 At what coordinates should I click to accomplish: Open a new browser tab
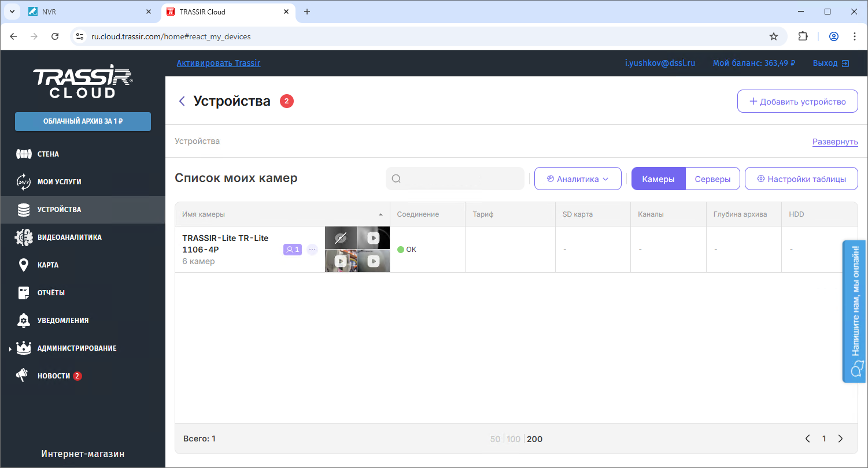[x=307, y=12]
